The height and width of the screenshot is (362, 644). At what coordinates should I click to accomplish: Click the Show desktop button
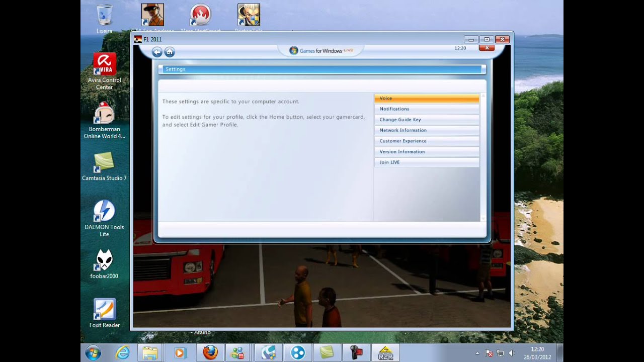point(560,353)
